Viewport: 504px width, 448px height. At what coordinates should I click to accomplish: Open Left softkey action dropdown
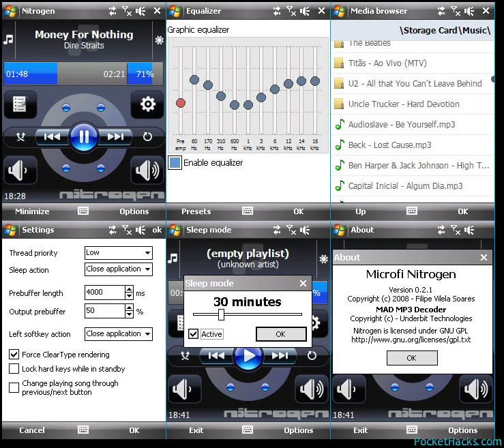(x=119, y=334)
